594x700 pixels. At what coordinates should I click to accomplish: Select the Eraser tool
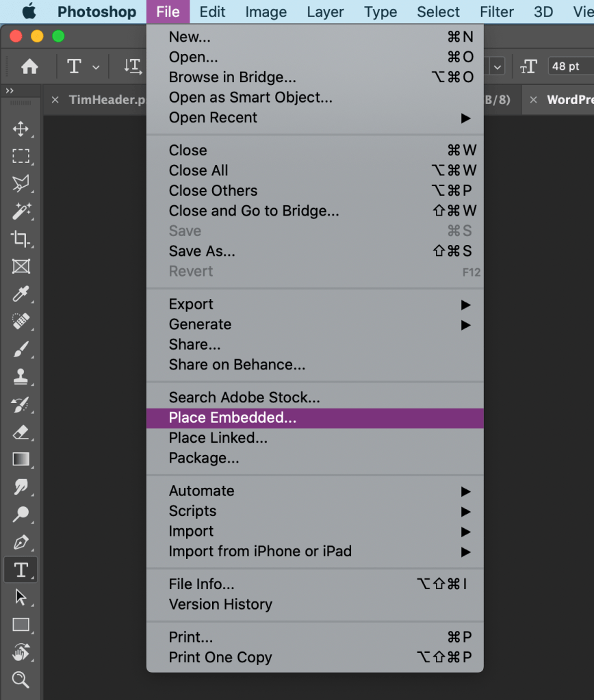tap(21, 432)
